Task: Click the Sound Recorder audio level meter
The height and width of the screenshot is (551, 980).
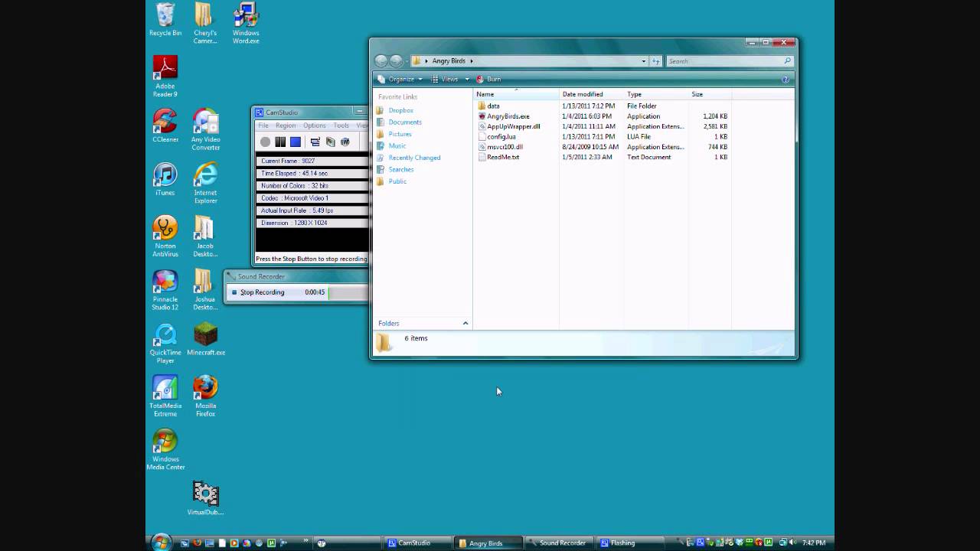Action: point(348,292)
